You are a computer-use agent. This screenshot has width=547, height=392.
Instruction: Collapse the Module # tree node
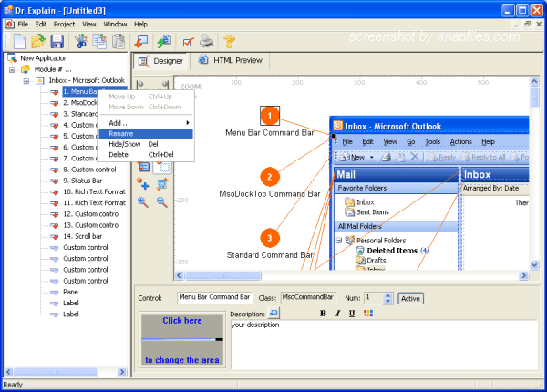pyautogui.click(x=12, y=70)
